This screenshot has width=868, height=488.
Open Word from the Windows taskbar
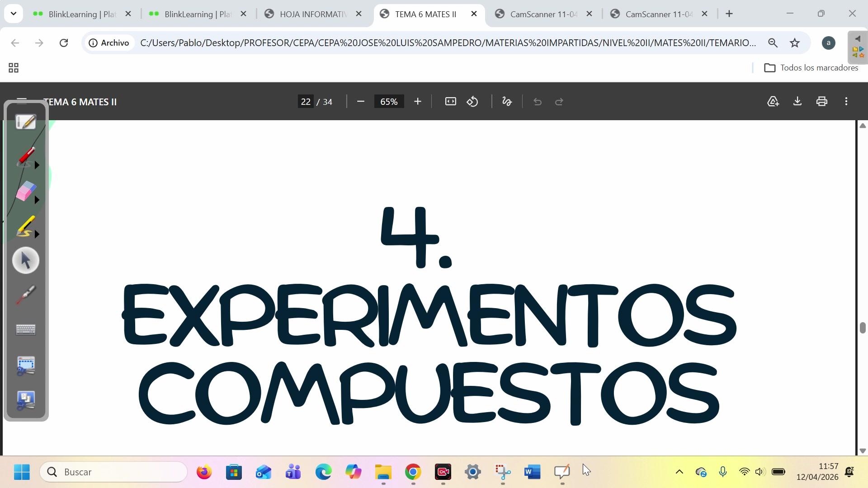(532, 472)
